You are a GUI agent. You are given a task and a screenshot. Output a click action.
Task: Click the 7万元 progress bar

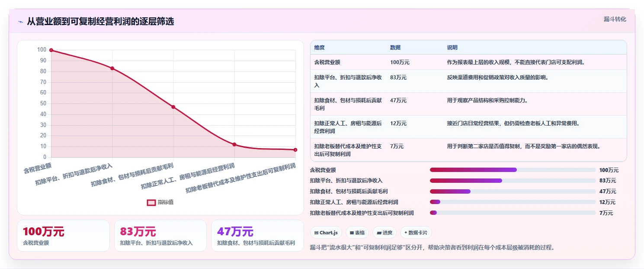click(513, 213)
